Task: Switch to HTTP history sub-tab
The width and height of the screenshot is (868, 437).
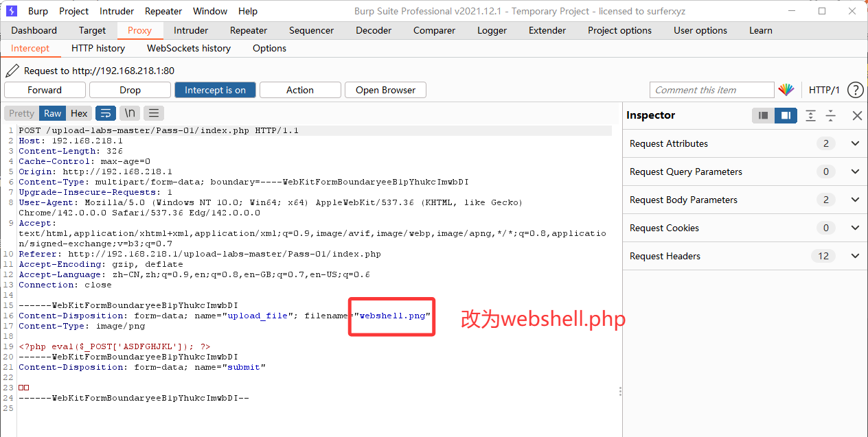Action: [98, 48]
